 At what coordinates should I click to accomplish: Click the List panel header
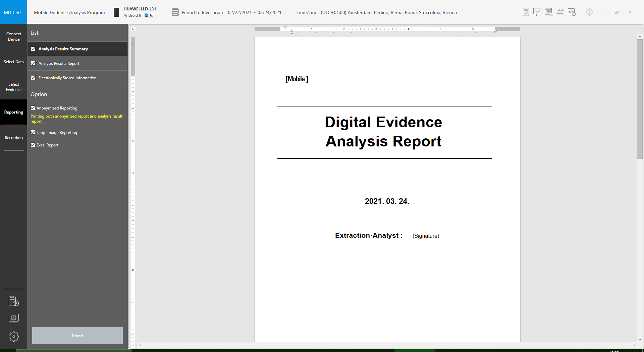point(35,33)
